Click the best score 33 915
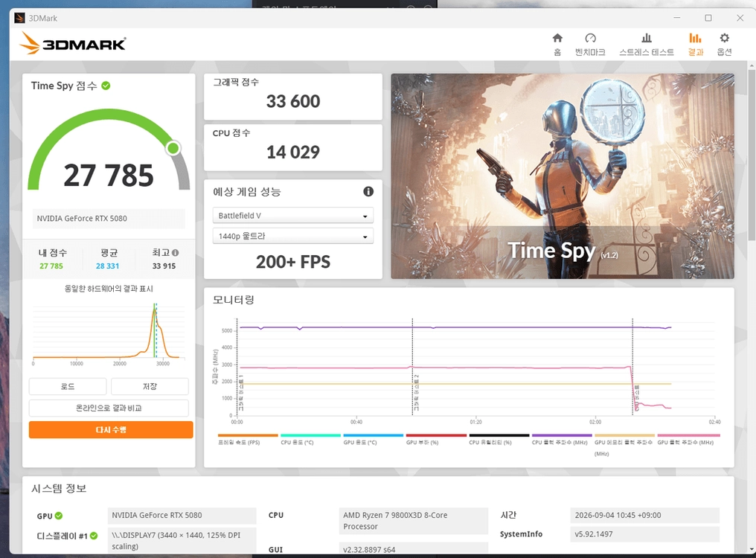Image resolution: width=756 pixels, height=558 pixels. click(x=164, y=266)
